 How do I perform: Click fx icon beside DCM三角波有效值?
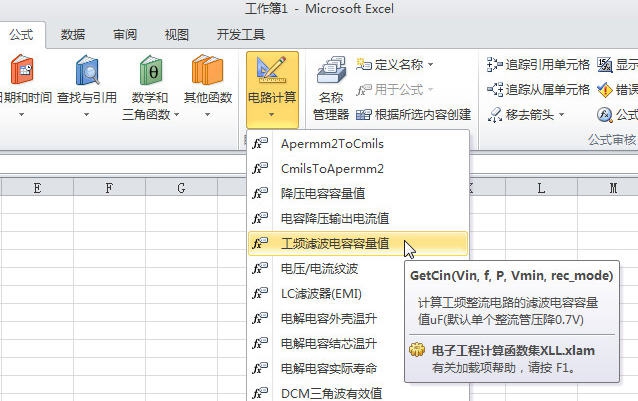point(260,393)
